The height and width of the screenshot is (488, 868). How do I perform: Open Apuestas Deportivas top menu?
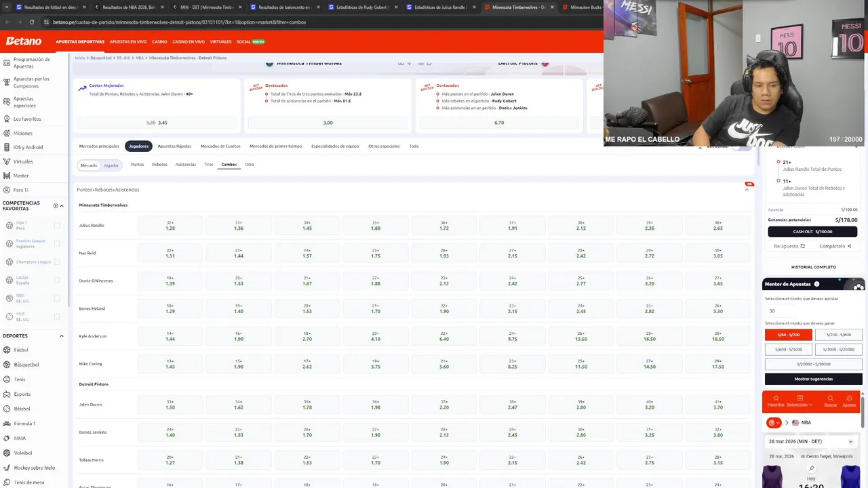point(80,41)
